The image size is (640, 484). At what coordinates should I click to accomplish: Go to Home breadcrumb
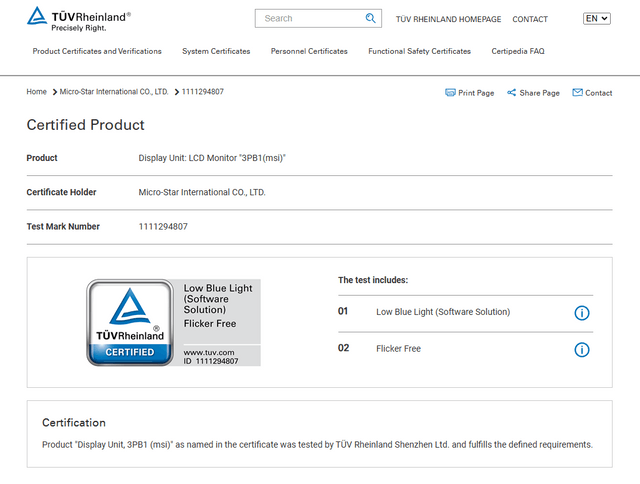36,91
